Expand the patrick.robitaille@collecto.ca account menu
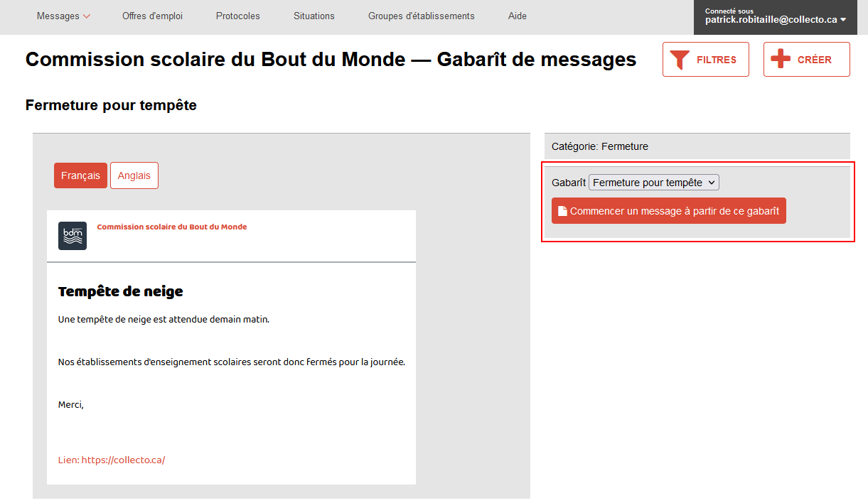Screen dimensions: 868x503 click(775, 20)
